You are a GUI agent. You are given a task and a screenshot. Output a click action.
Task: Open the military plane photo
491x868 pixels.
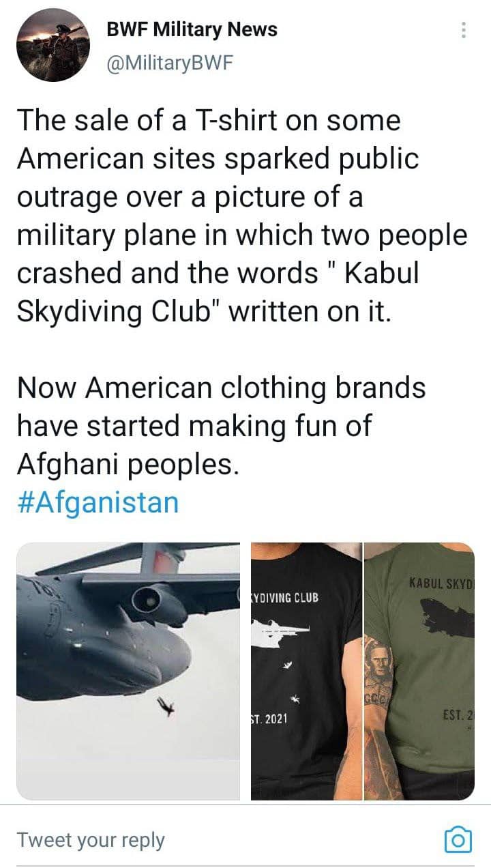pos(128,671)
